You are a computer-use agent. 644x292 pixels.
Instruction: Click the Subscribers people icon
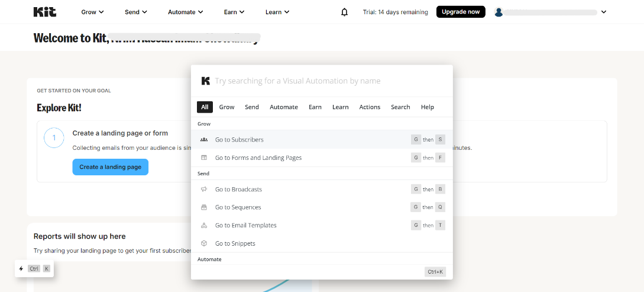204,140
